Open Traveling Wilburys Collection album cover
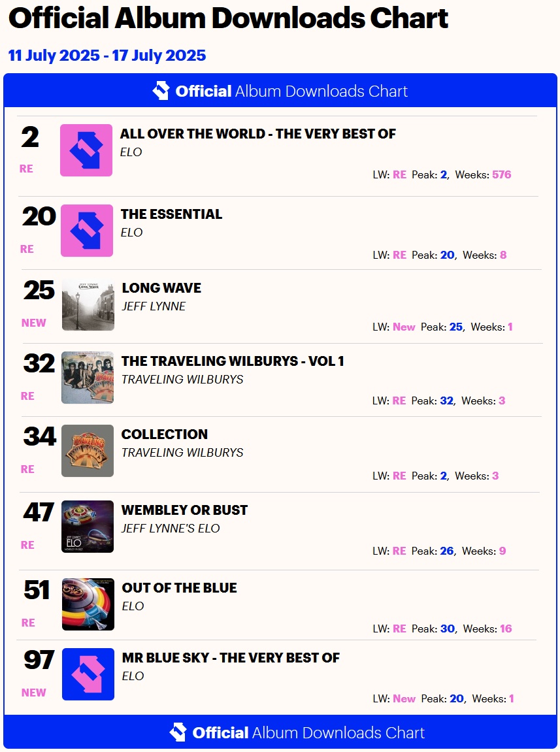The width and height of the screenshot is (560, 752). 88,451
